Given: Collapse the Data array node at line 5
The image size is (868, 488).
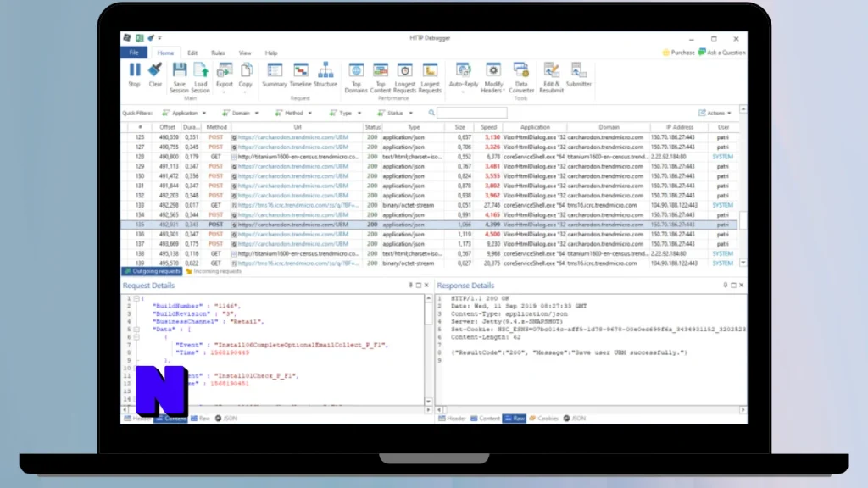Looking at the screenshot, I should [136, 330].
